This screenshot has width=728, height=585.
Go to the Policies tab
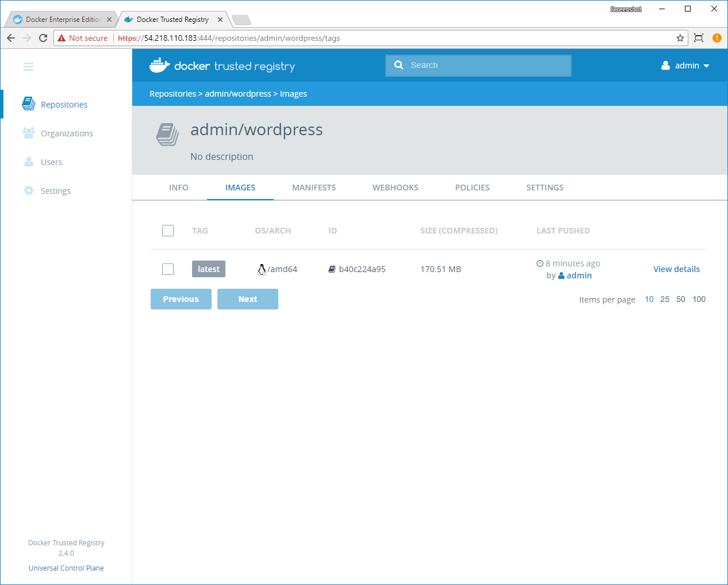(472, 188)
